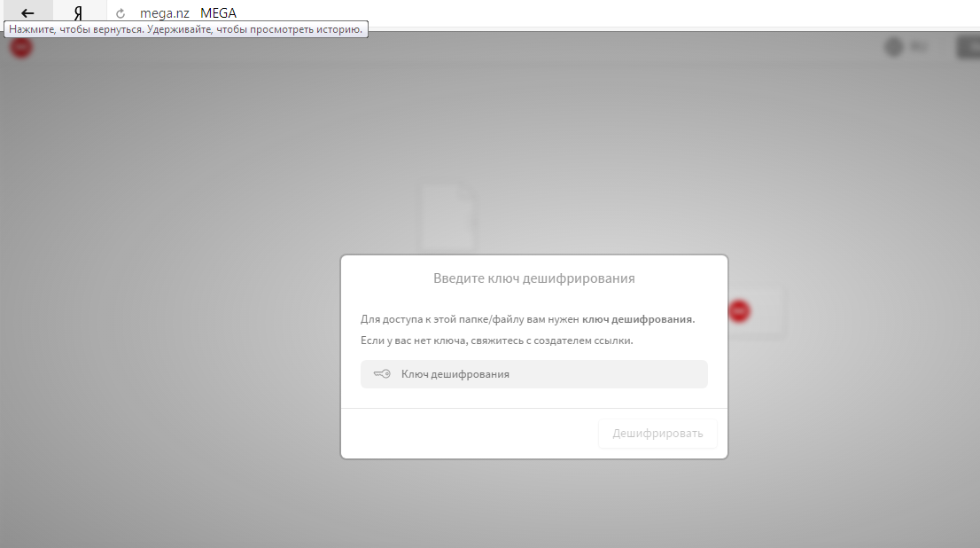Click the "Дешифровать" button
The image size is (980, 548).
(x=657, y=434)
